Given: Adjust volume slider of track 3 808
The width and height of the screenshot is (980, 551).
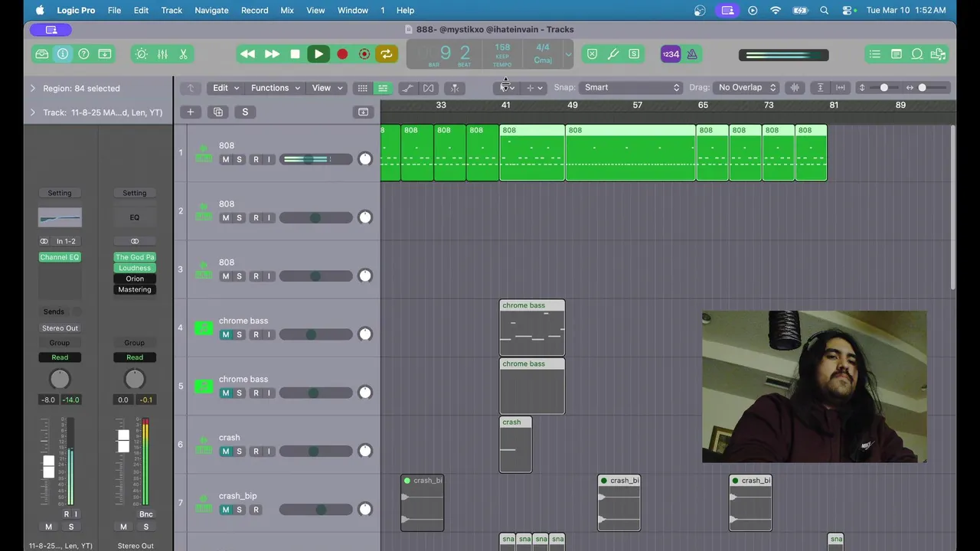Looking at the screenshot, I should point(315,276).
